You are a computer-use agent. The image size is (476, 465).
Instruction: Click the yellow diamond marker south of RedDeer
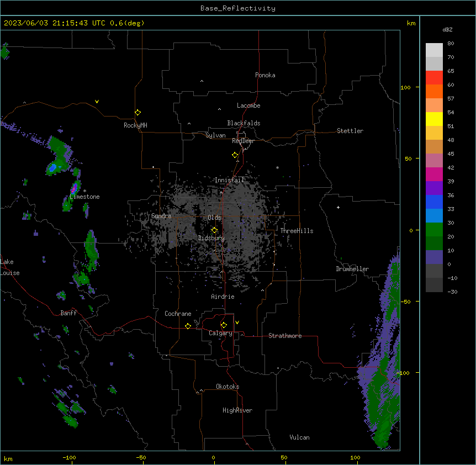(235, 155)
